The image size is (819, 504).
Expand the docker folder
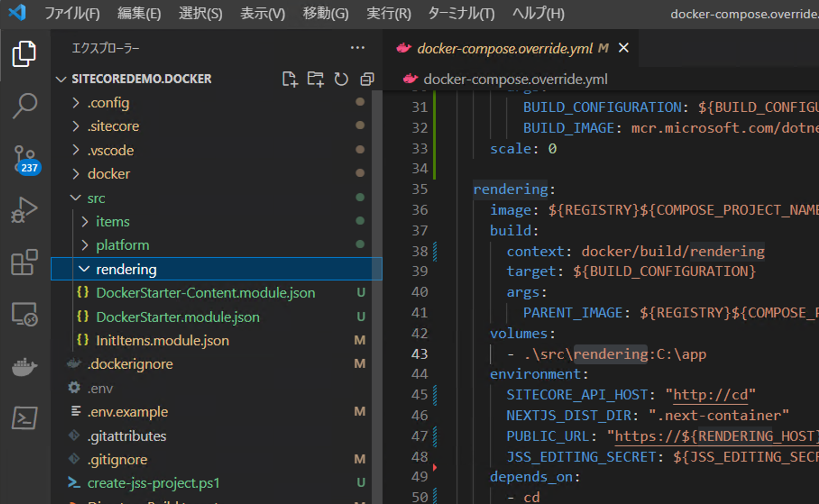(76, 174)
